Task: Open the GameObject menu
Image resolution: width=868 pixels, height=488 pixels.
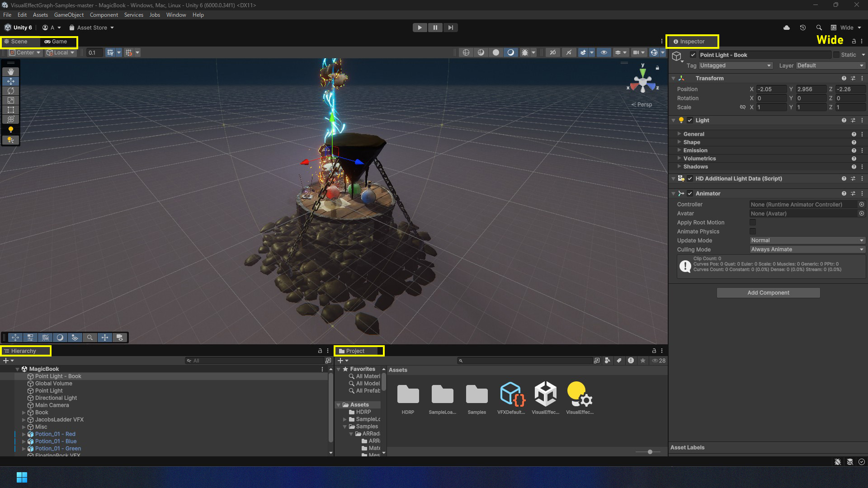Action: point(69,15)
